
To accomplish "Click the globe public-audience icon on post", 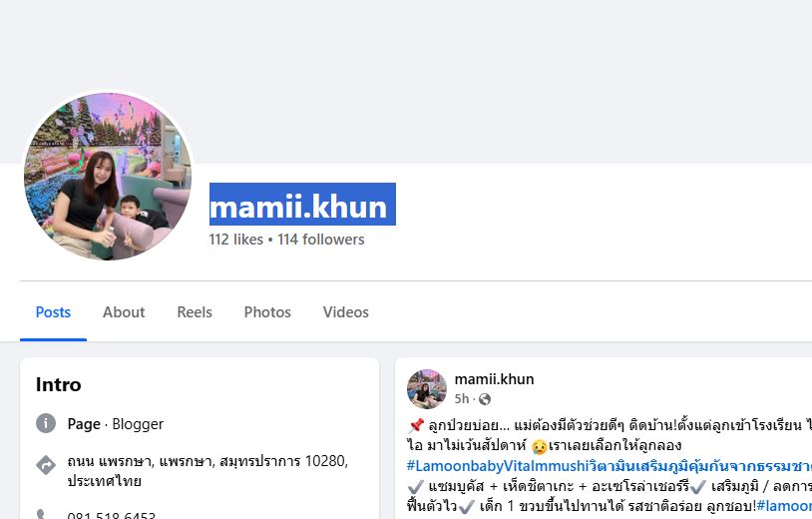I will (485, 399).
